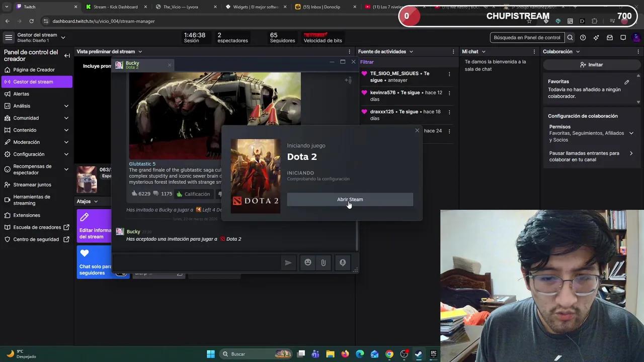Click the voice chat microphone icon in Steam chat
The image size is (644, 362).
pyautogui.click(x=343, y=262)
